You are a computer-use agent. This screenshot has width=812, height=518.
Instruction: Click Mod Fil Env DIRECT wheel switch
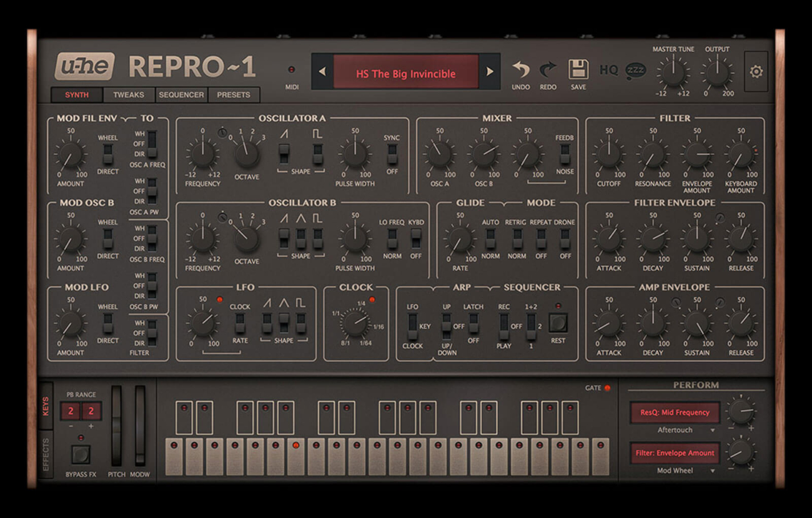pos(107,154)
